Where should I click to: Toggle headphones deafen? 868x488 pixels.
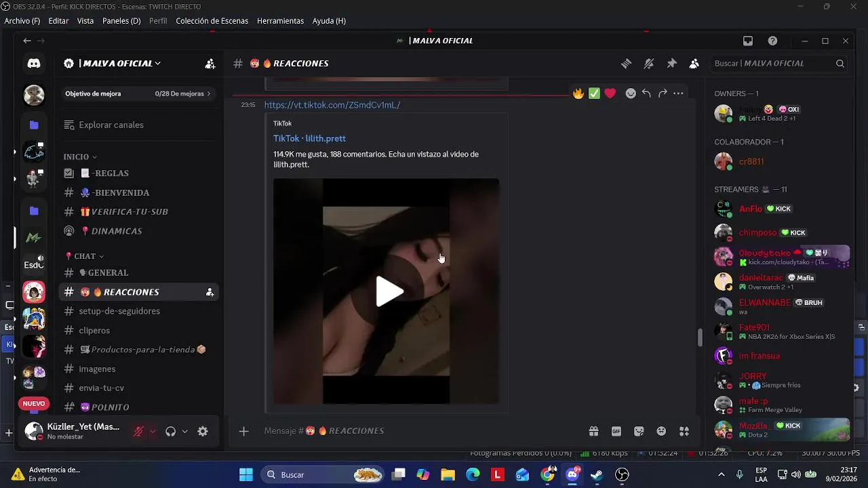[x=170, y=431]
